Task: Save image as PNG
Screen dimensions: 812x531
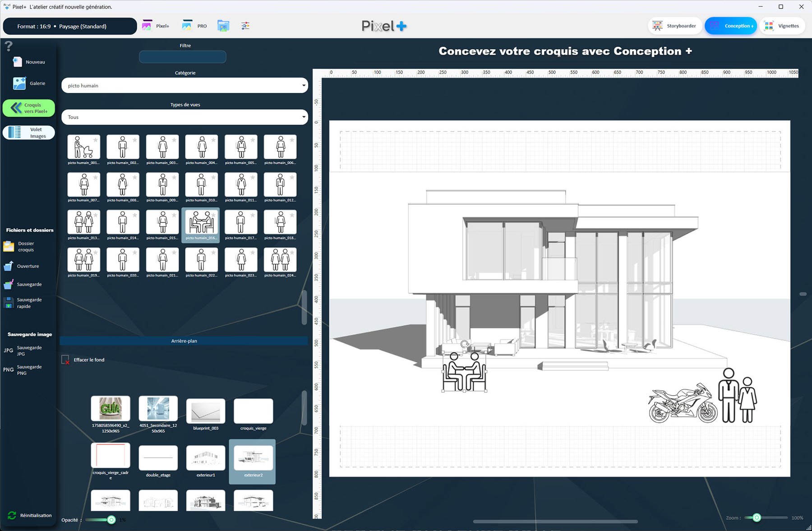Action: [x=9, y=369]
